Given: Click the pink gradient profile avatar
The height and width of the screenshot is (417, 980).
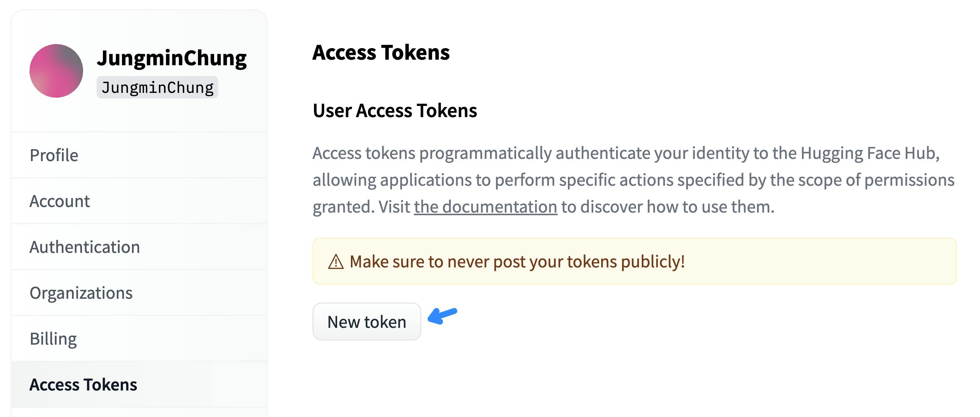Looking at the screenshot, I should click(x=56, y=71).
